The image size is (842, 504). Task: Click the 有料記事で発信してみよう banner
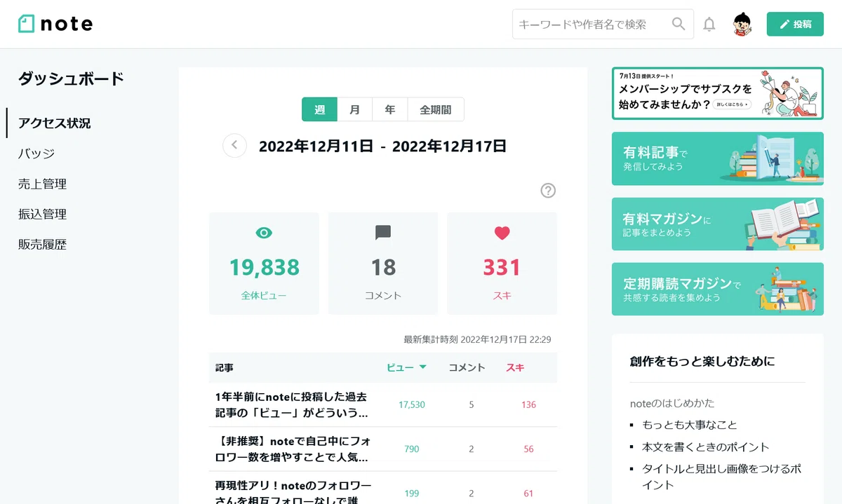tap(718, 158)
